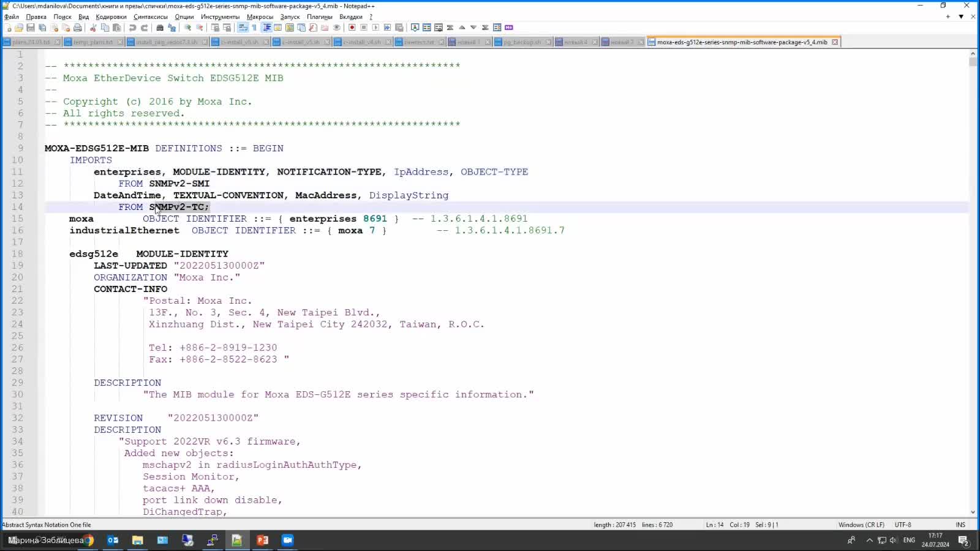Open the Вкладки menu

351,17
